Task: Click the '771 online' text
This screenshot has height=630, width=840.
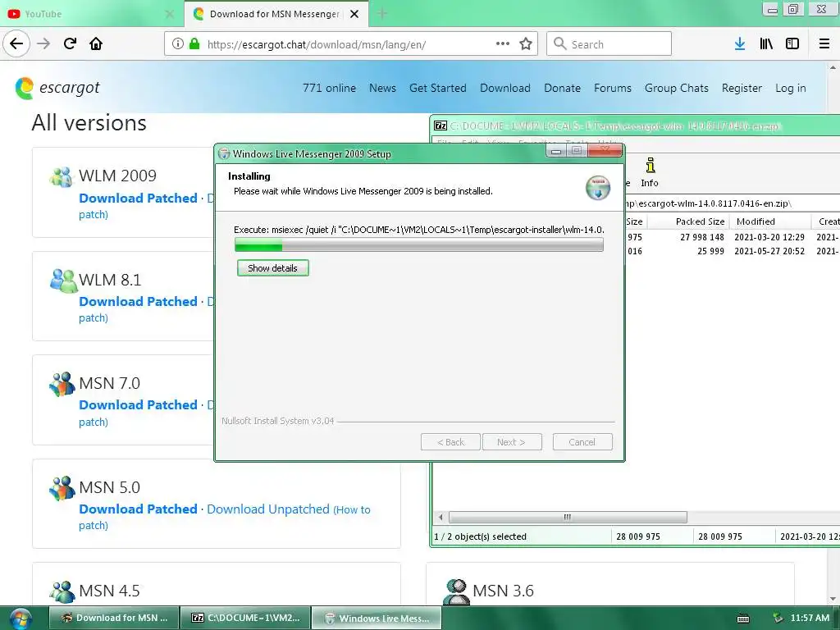Action: click(x=329, y=88)
